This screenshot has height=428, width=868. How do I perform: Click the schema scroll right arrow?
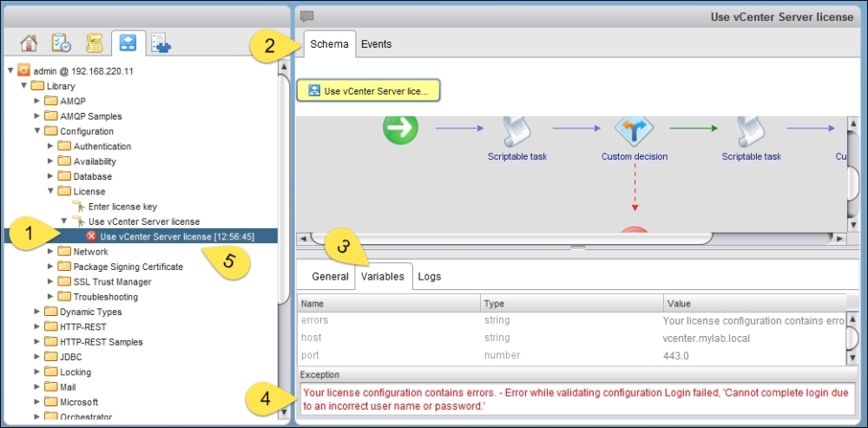(839, 239)
